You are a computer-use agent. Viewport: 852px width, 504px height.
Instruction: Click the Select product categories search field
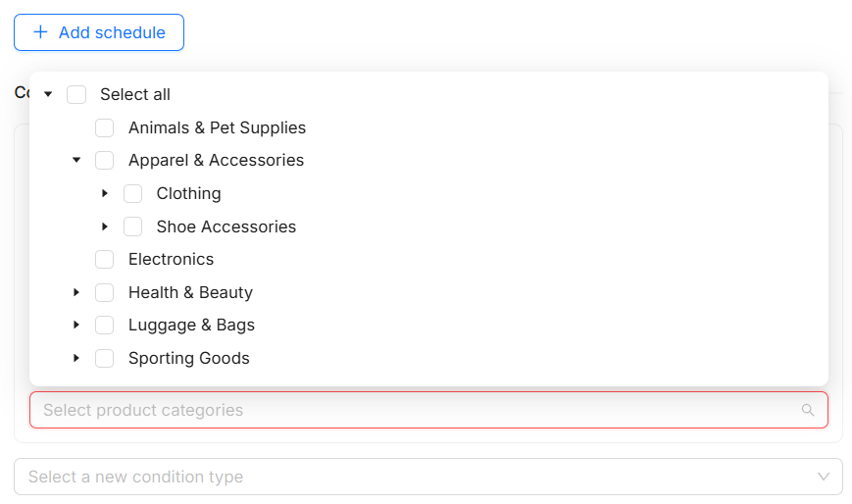tap(412, 410)
